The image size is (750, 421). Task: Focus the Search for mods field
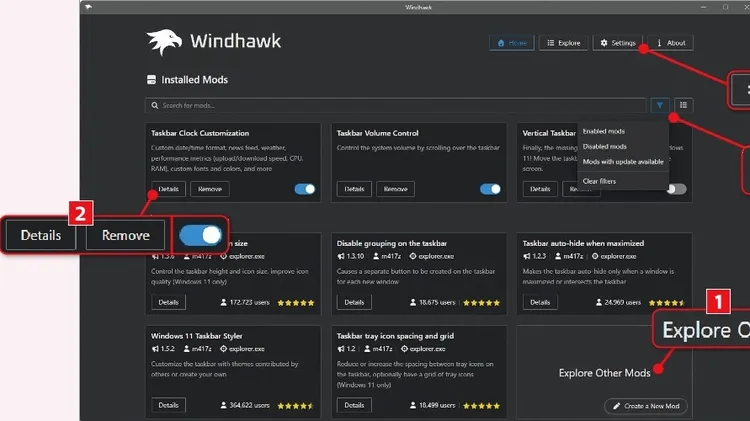tap(400, 105)
